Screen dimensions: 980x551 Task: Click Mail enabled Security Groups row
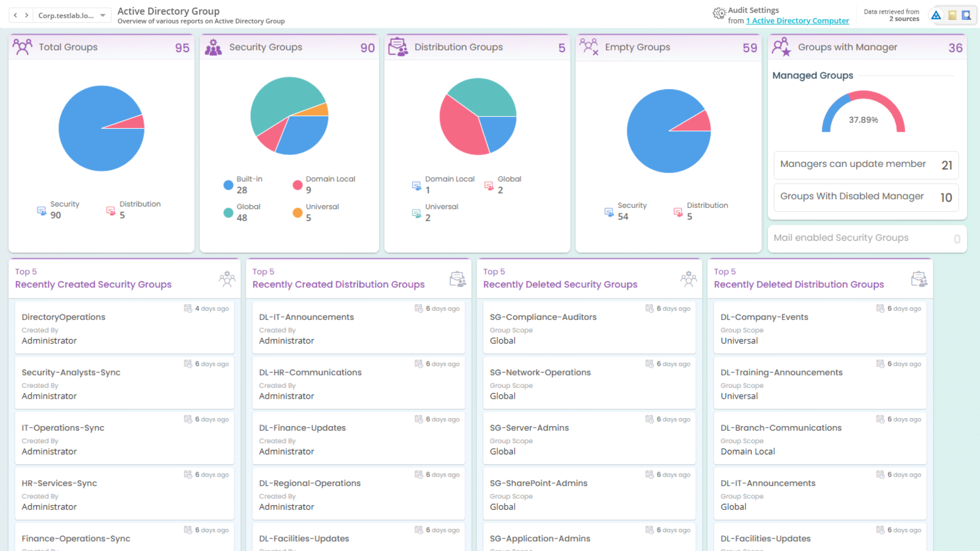click(x=867, y=238)
